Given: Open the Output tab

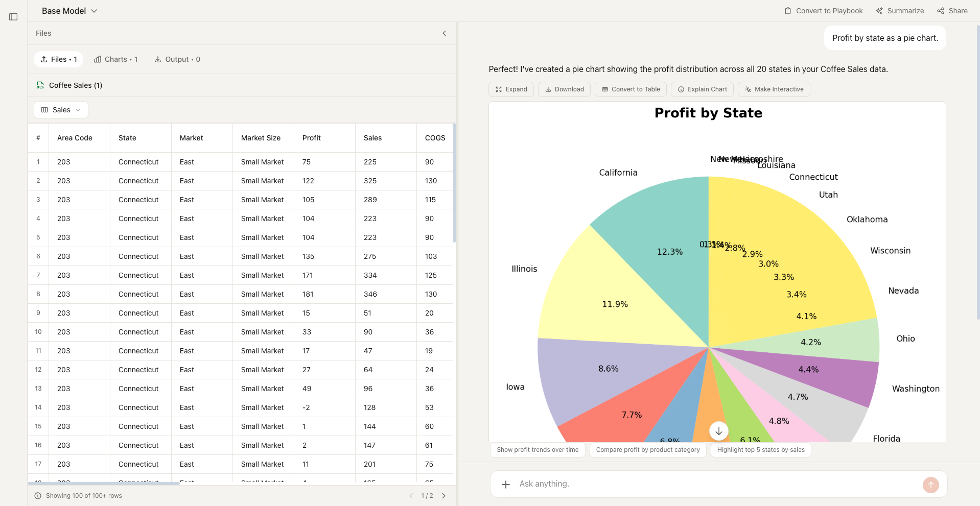Looking at the screenshot, I should tap(177, 59).
